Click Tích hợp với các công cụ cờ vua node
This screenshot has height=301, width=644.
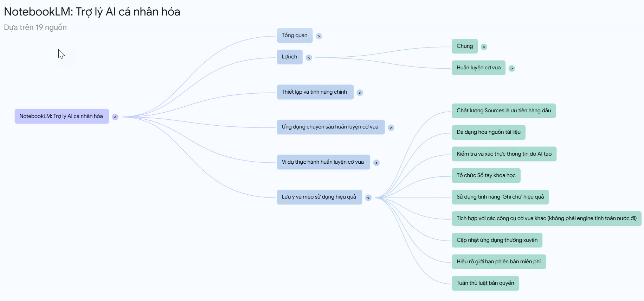point(546,219)
